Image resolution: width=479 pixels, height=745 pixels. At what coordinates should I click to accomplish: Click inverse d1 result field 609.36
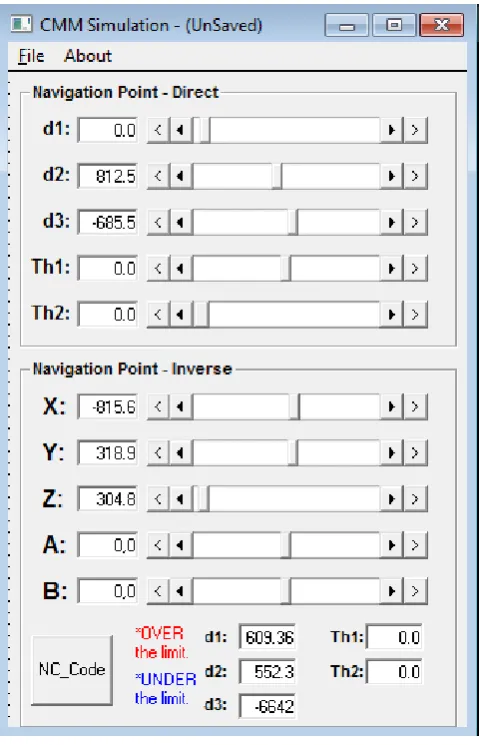268,637
